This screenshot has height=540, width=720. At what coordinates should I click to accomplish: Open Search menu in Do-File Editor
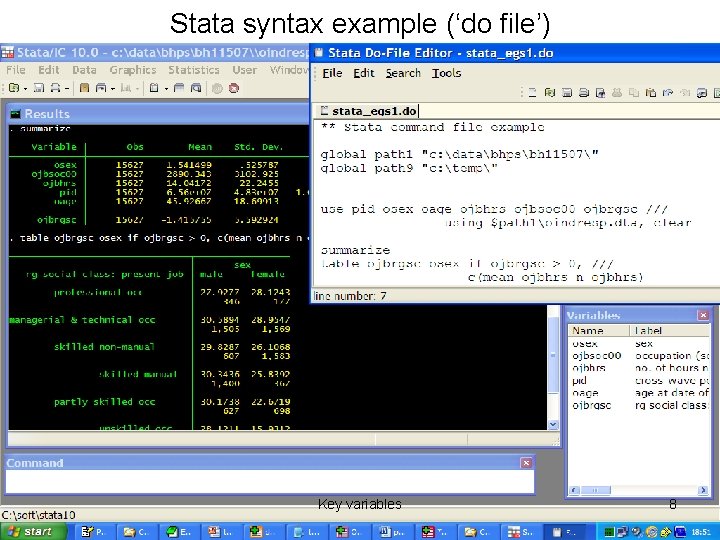pyautogui.click(x=403, y=73)
